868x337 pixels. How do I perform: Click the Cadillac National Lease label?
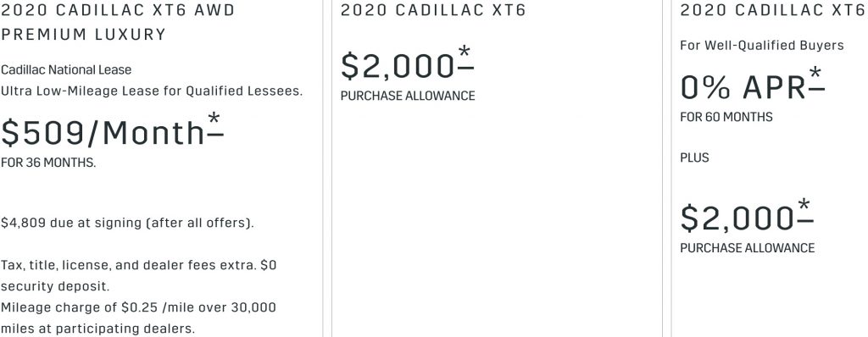[66, 70]
